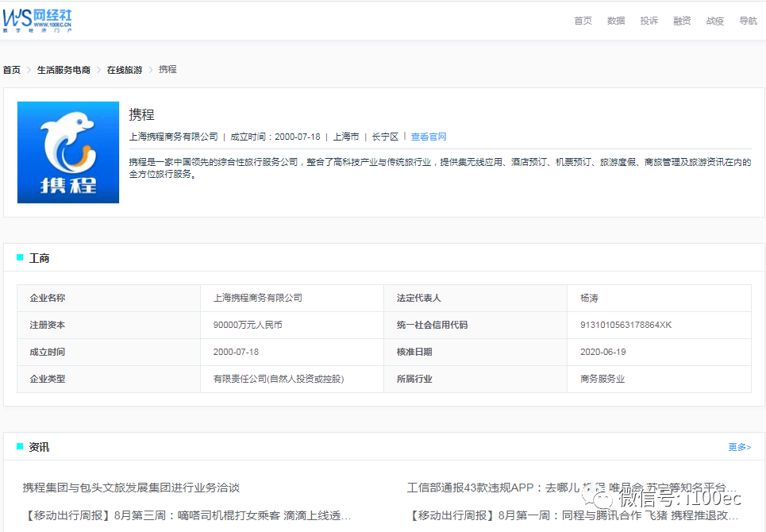Image resolution: width=766 pixels, height=532 pixels.
Task: Open 8月第一周 移动出行周报 article
Action: (572, 515)
